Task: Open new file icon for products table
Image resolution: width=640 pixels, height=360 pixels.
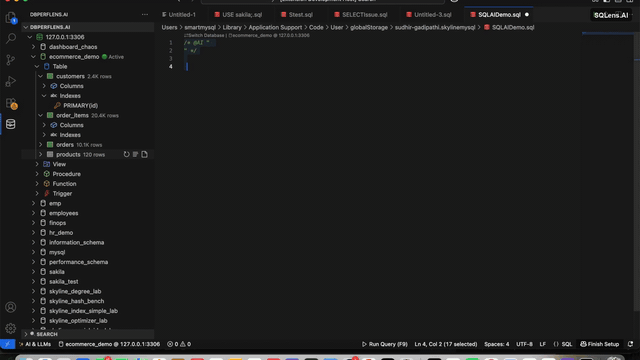Action: click(x=144, y=154)
